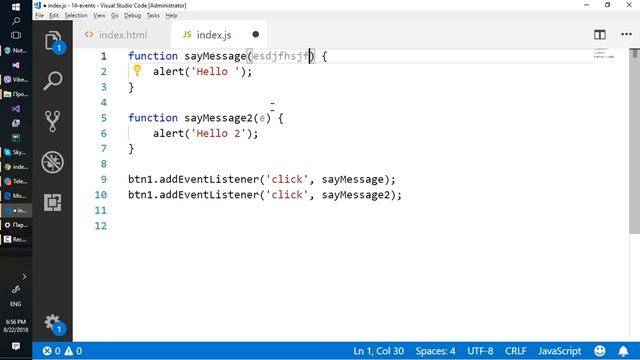This screenshot has width=640, height=360.
Task: Open the feedback smiley in status bar
Action: click(600, 351)
